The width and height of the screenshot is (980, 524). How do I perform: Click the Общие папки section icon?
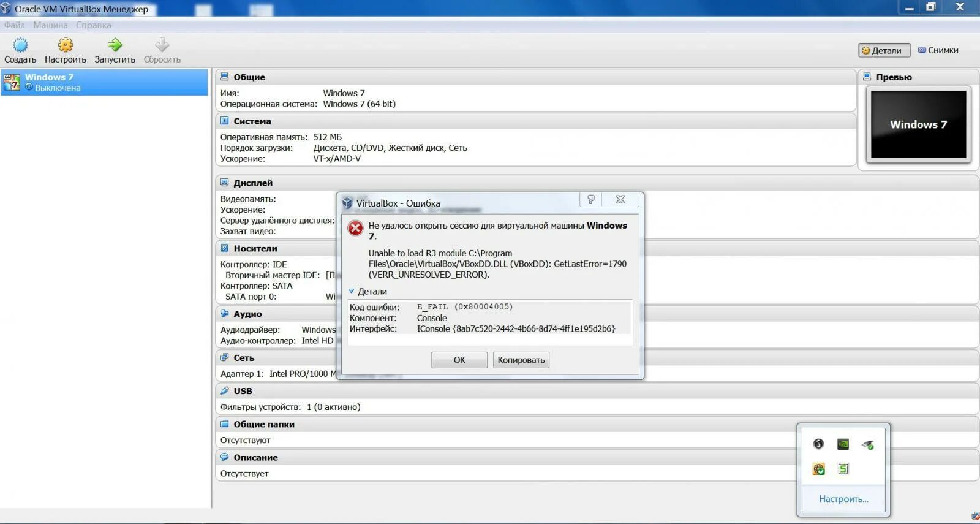click(x=224, y=424)
